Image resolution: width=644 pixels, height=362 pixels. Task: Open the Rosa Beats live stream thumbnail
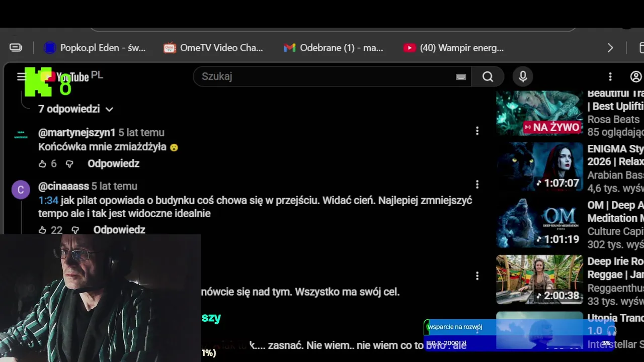click(x=539, y=113)
